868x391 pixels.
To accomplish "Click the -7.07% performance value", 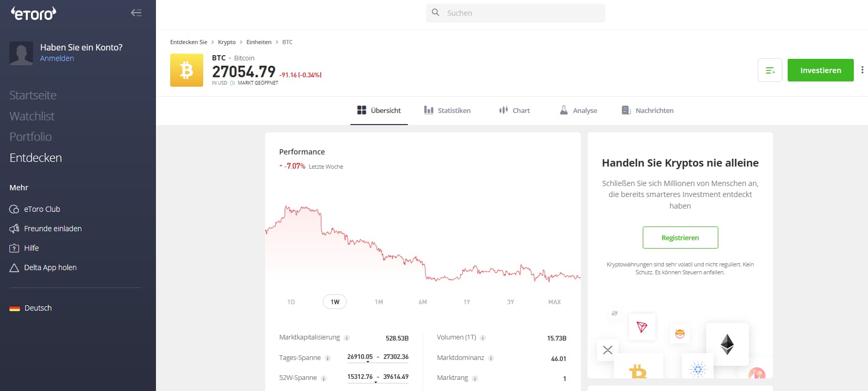I will 295,166.
